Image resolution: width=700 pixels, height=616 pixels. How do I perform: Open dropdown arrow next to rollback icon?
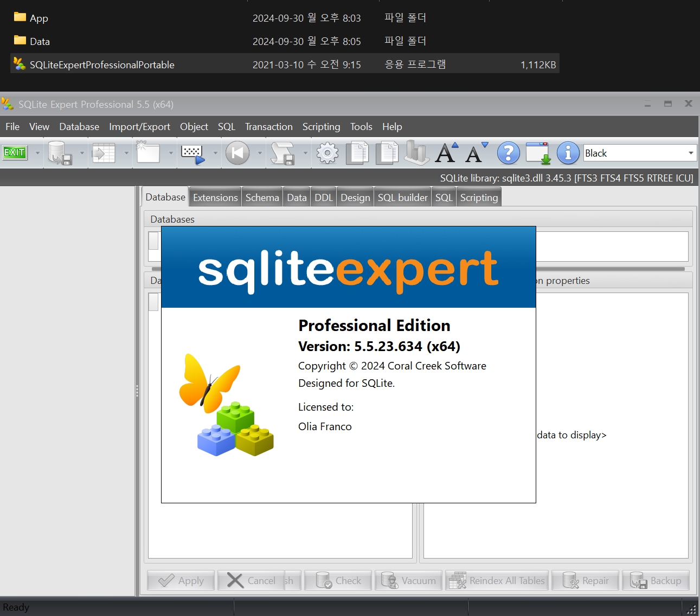[x=260, y=153]
